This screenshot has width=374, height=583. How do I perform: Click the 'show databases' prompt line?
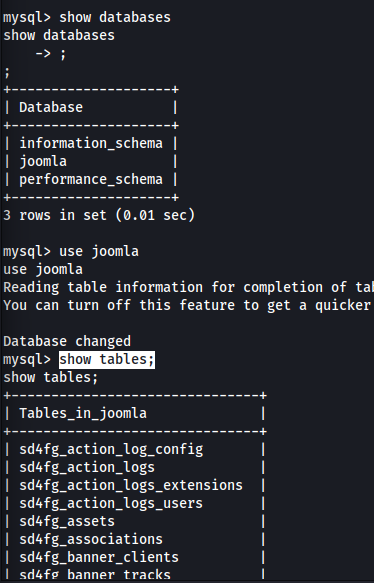(87, 17)
